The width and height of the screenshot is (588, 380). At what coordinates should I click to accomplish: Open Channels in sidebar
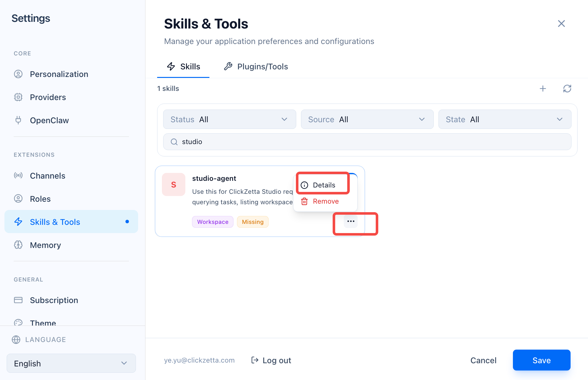coord(48,176)
